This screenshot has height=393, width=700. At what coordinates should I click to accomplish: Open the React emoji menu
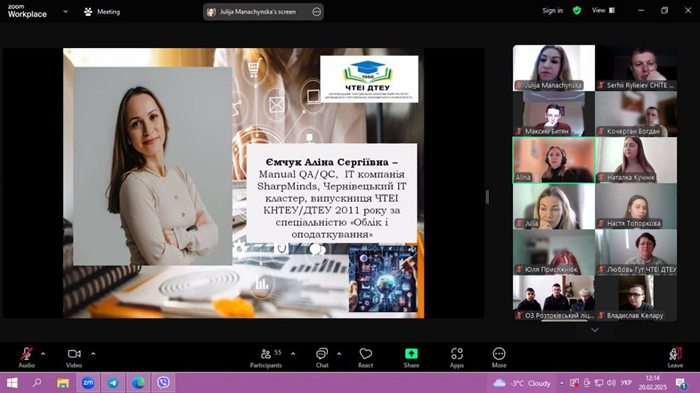(x=365, y=358)
